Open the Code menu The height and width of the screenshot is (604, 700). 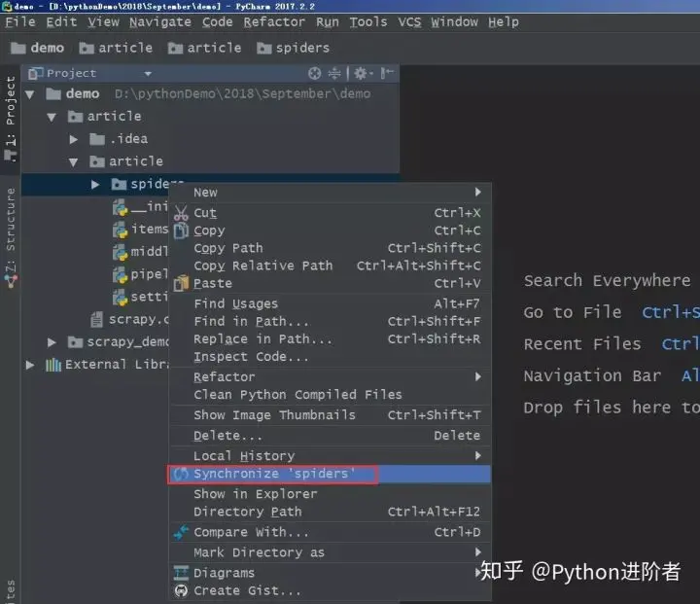click(218, 22)
